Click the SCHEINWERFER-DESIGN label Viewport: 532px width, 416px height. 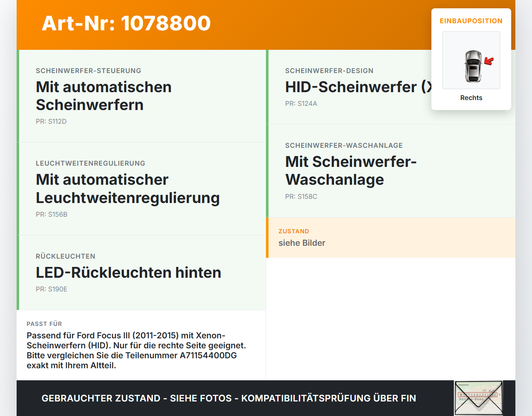[x=329, y=71]
